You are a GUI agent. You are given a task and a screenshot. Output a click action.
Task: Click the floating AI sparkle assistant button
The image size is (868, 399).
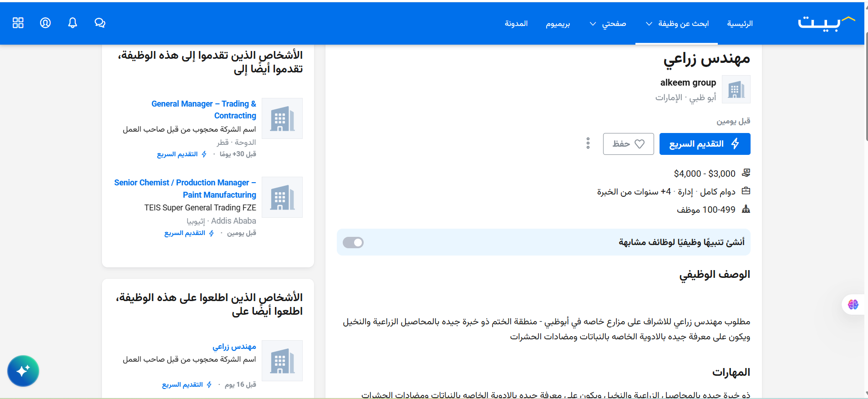pos(23,371)
